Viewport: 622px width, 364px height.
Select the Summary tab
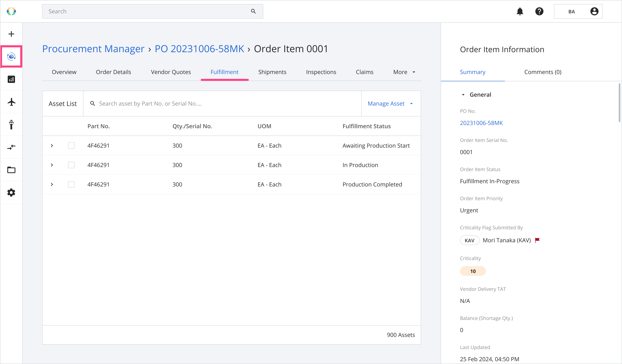pyautogui.click(x=473, y=72)
